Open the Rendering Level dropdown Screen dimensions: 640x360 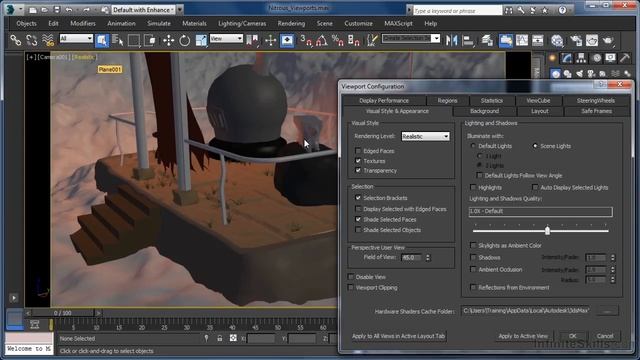tap(425, 136)
